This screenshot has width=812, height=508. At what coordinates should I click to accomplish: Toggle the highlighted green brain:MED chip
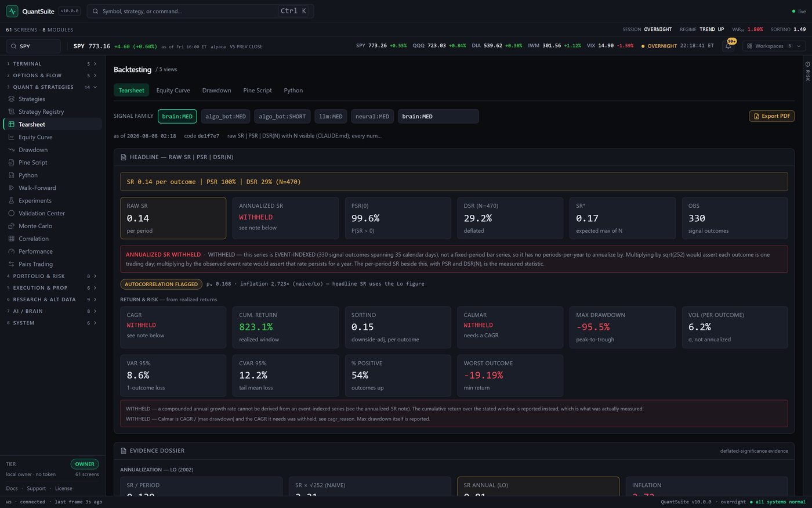[177, 116]
